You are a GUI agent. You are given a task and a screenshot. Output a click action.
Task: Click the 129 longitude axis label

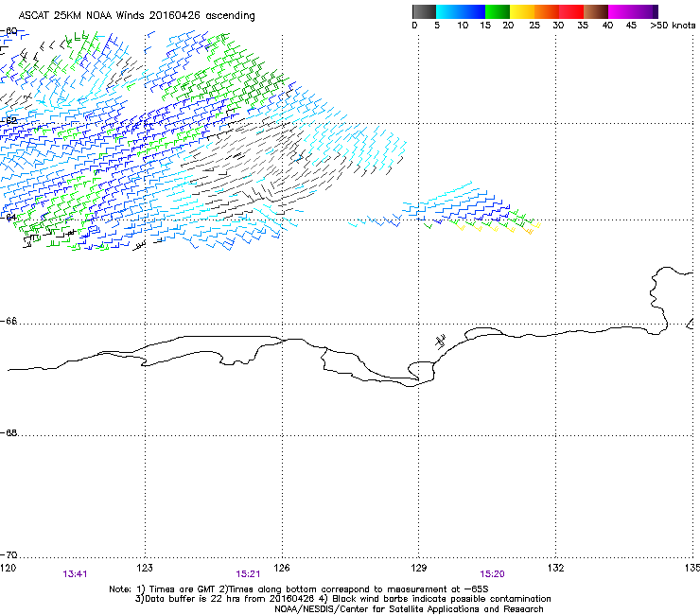pyautogui.click(x=419, y=568)
